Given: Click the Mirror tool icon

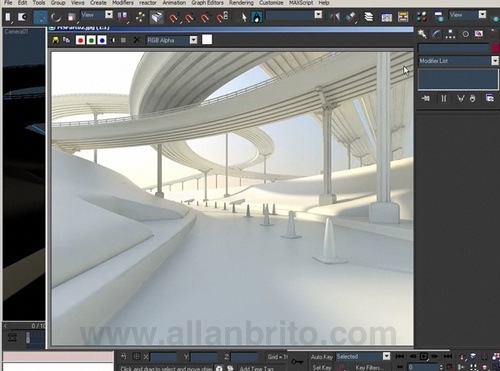Looking at the screenshot, I should tap(334, 17).
